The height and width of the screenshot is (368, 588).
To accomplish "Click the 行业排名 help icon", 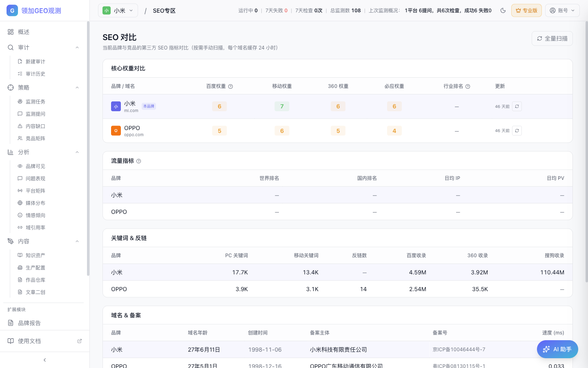I will pyautogui.click(x=468, y=86).
